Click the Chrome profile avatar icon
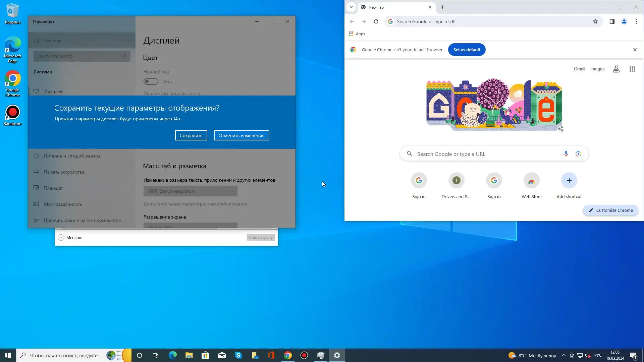 [x=624, y=21]
